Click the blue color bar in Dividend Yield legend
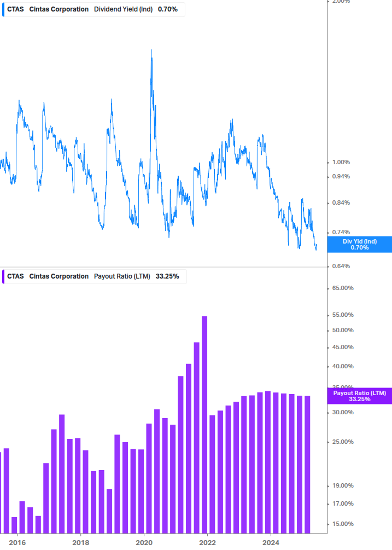 coord(3,9)
